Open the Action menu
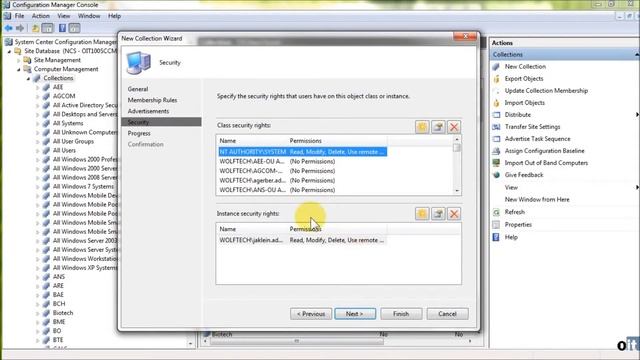This screenshot has height=360, width=640. [40, 16]
